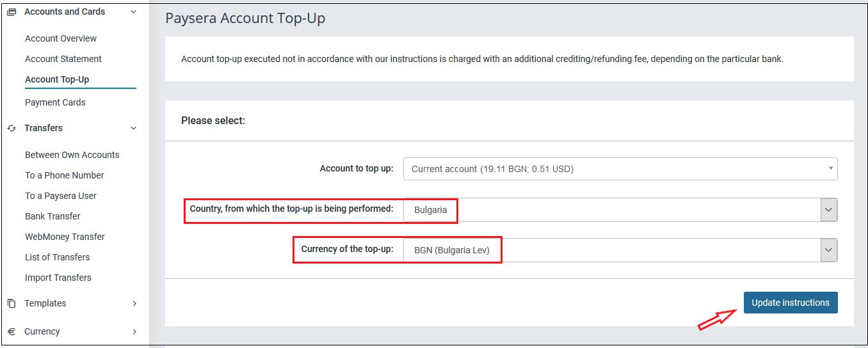Click the Transfers section arrows icon
This screenshot has width=868, height=348.
[x=12, y=128]
